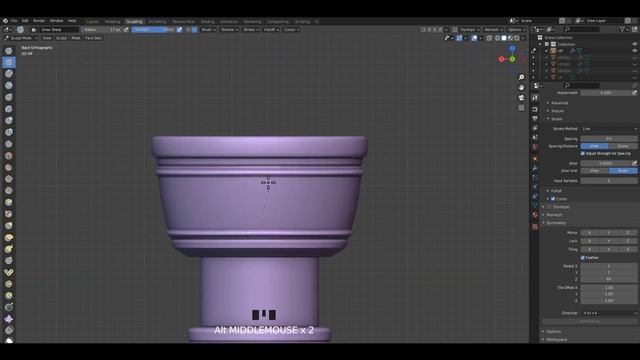Screen dimensions: 640x360
Task: Open the File menu
Action: [14, 21]
